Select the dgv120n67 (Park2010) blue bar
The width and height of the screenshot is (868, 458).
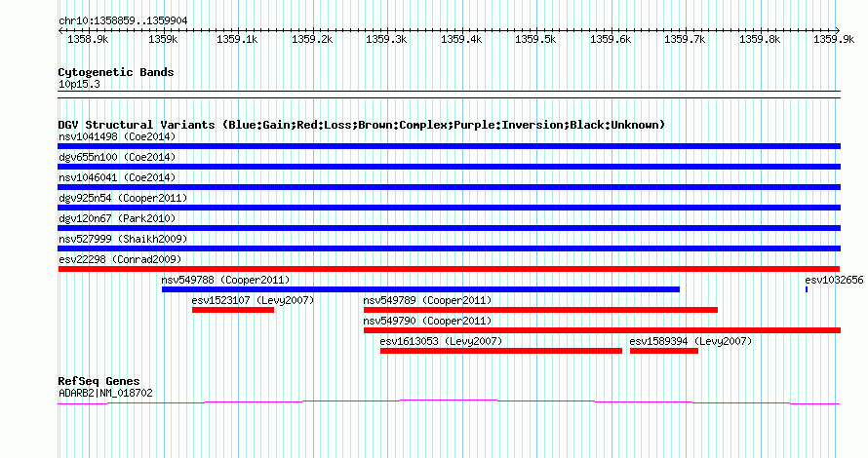[449, 228]
